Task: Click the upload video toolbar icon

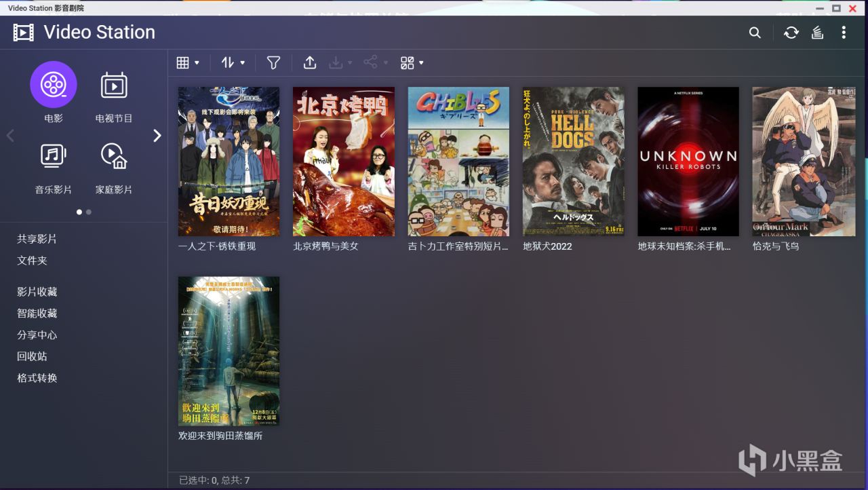Action: tap(310, 62)
